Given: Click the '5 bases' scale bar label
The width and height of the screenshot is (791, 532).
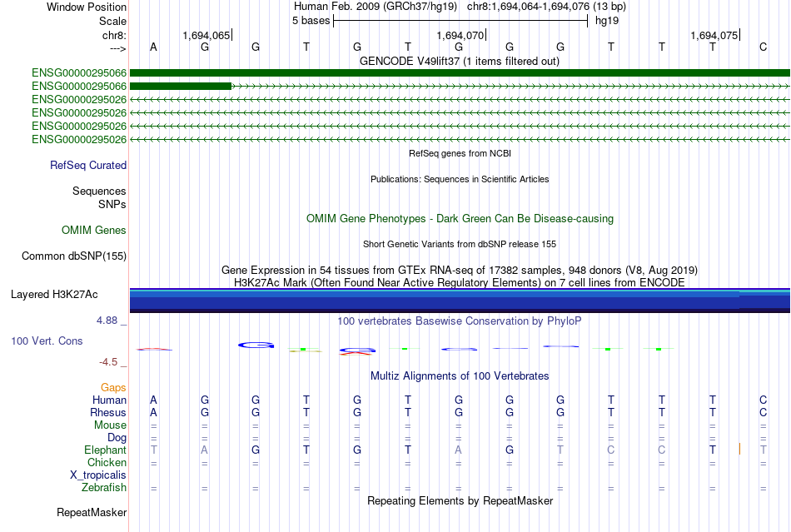Looking at the screenshot, I should tap(311, 21).
